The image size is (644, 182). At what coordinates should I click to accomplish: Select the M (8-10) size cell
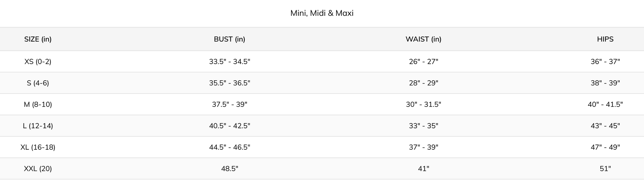[38, 105]
